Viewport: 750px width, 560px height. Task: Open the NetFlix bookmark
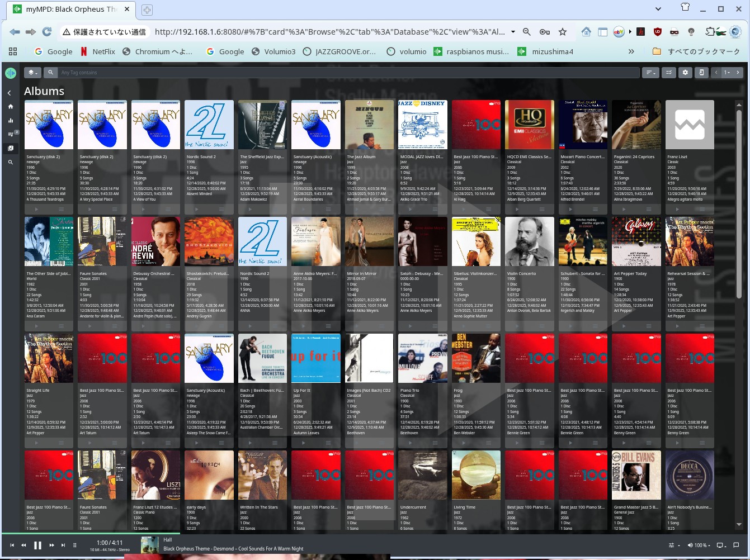coord(98,51)
